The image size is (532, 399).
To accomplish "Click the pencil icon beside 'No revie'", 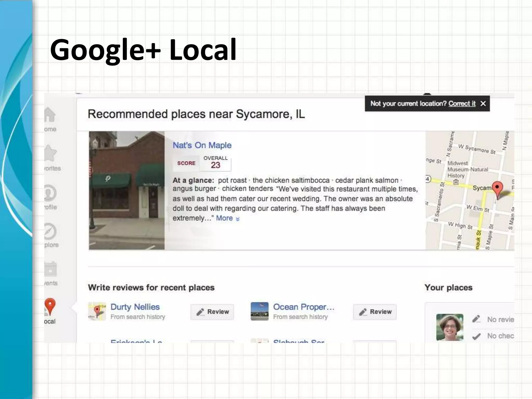I will [476, 319].
